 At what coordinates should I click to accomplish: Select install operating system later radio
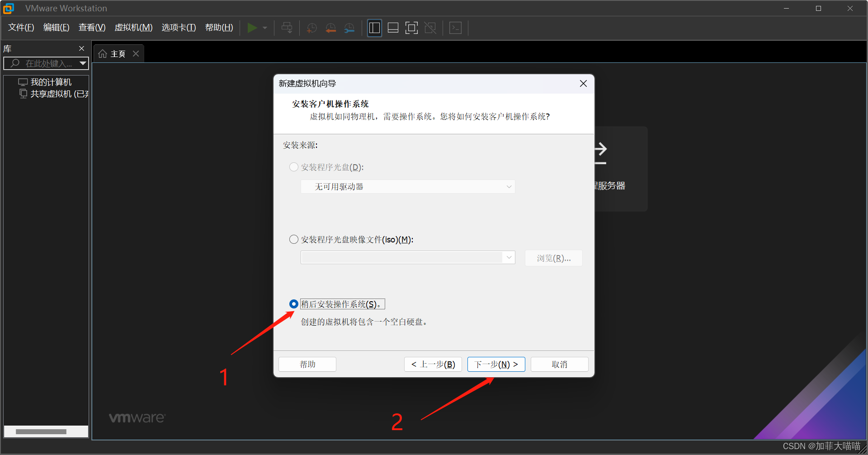pyautogui.click(x=294, y=304)
